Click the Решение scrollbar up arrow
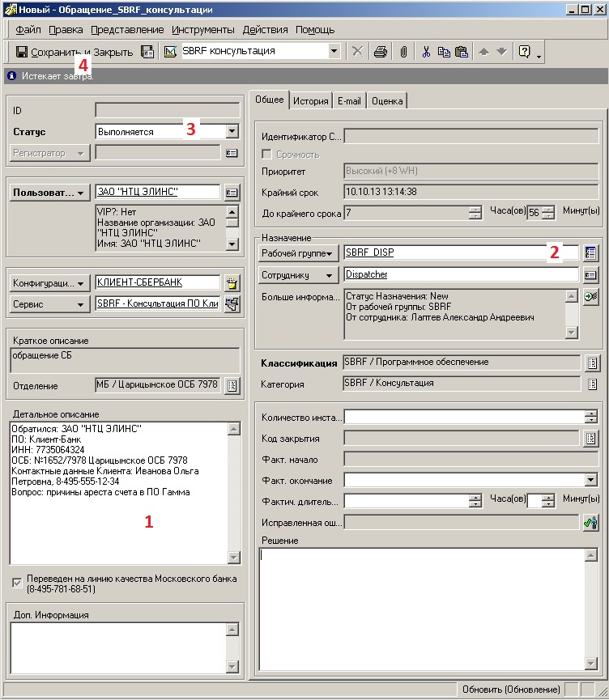 pos(590,555)
